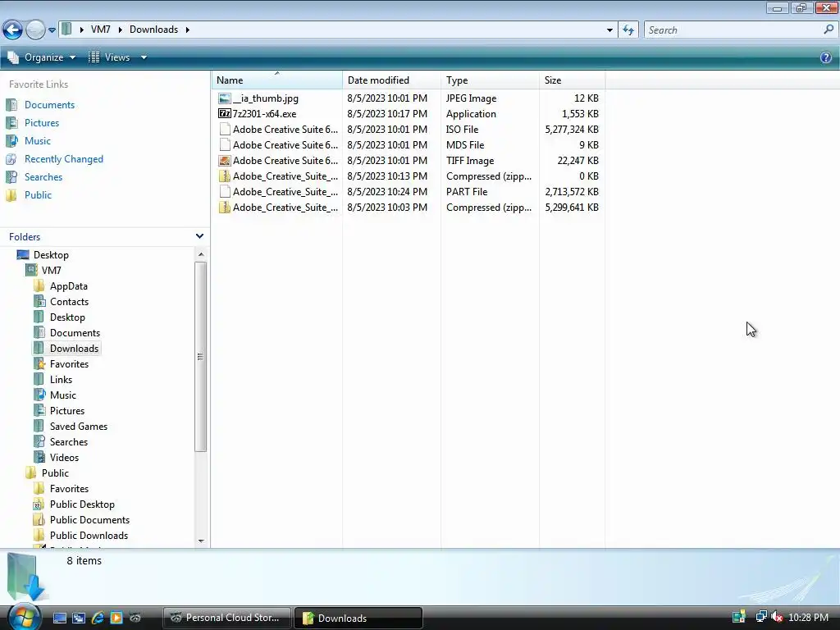Screen dimensions: 840x630
Task: Select Pictures folder in the tree
Action: [67, 411]
